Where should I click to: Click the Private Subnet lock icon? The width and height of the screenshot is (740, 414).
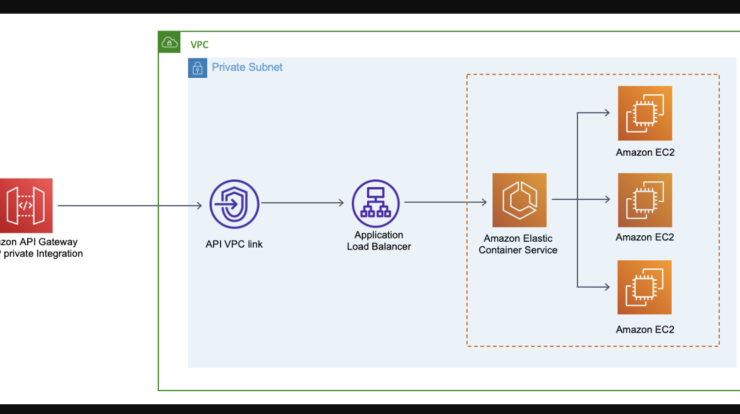point(197,68)
